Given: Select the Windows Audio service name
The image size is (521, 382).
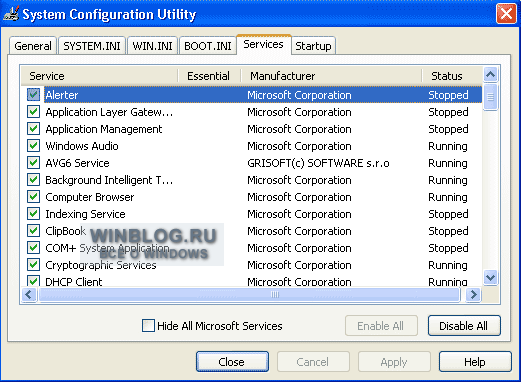Looking at the screenshot, I should tap(82, 146).
